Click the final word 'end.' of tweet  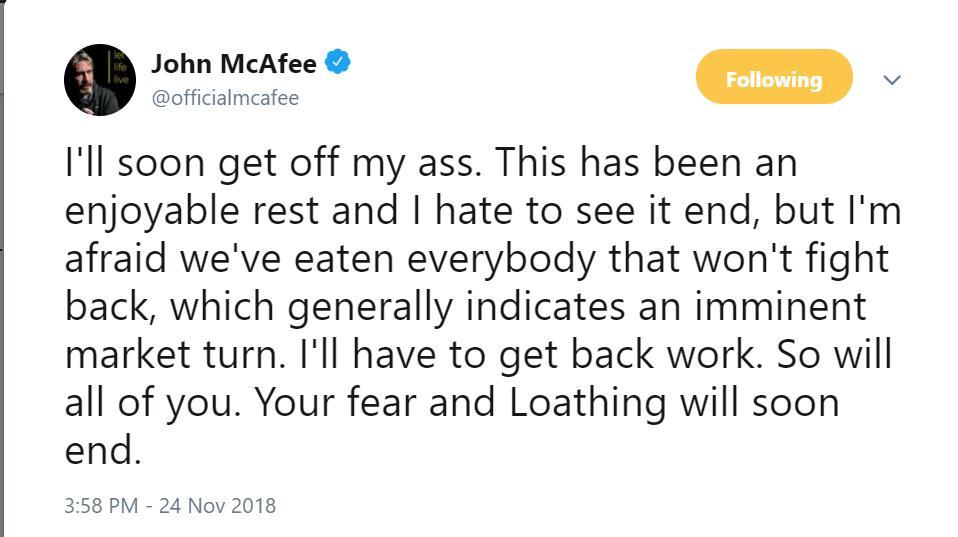click(103, 450)
